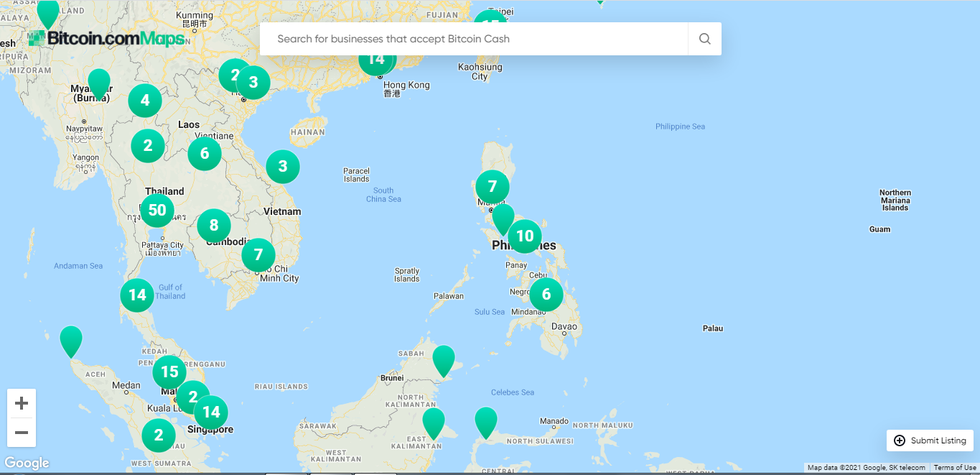This screenshot has width=980, height=475.
Task: Click the Philippine Sea label
Action: [x=680, y=126]
